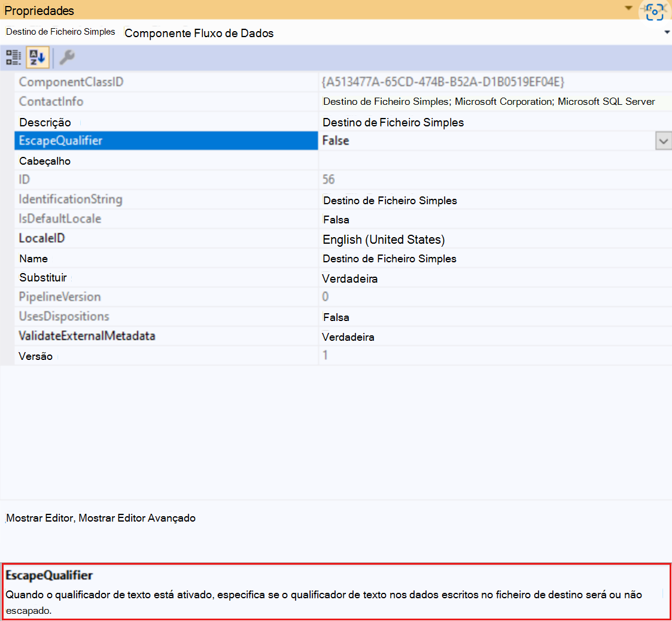
Task: Click the English (United States) value
Action: pos(384,240)
